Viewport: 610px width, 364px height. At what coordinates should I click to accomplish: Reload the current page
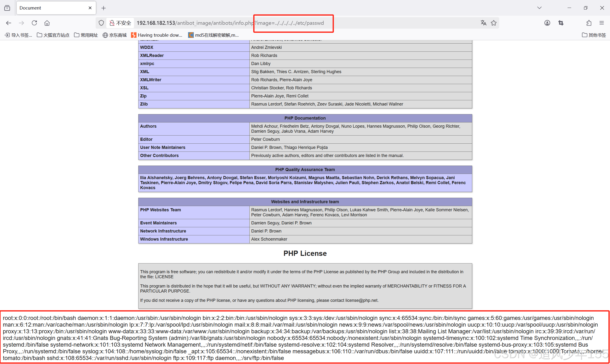(34, 23)
